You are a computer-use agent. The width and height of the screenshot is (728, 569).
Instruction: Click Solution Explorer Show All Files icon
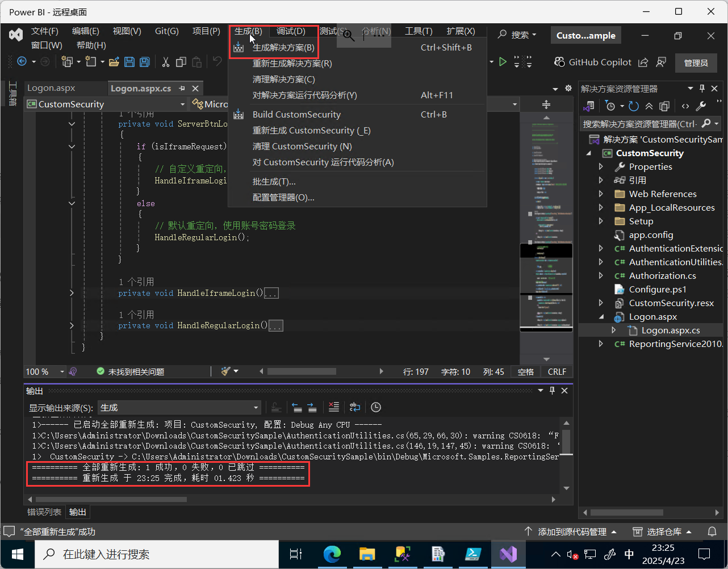(x=664, y=106)
